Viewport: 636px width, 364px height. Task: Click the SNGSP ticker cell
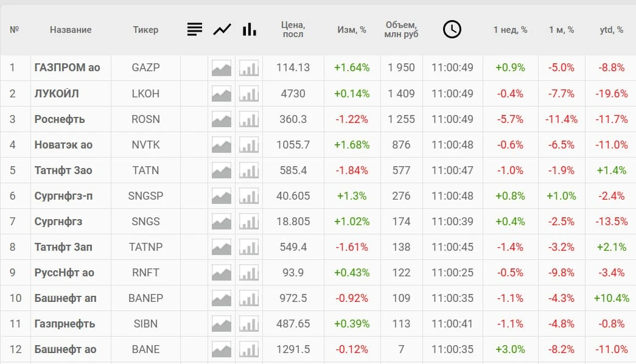click(145, 196)
